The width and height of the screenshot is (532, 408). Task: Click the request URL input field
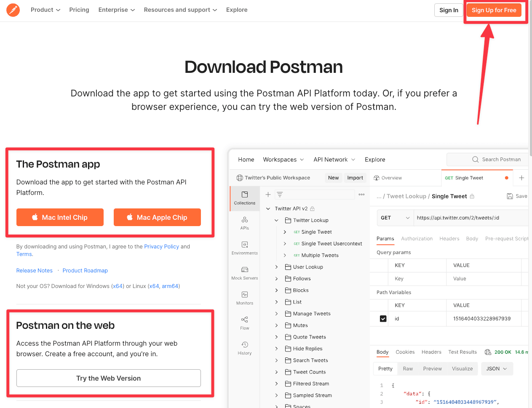click(x=471, y=218)
